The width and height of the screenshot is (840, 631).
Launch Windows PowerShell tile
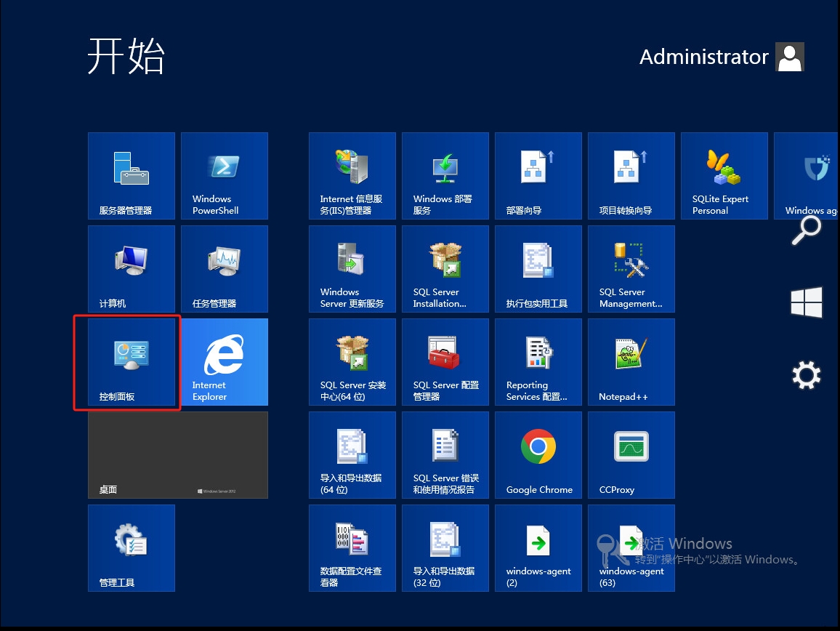tap(225, 176)
